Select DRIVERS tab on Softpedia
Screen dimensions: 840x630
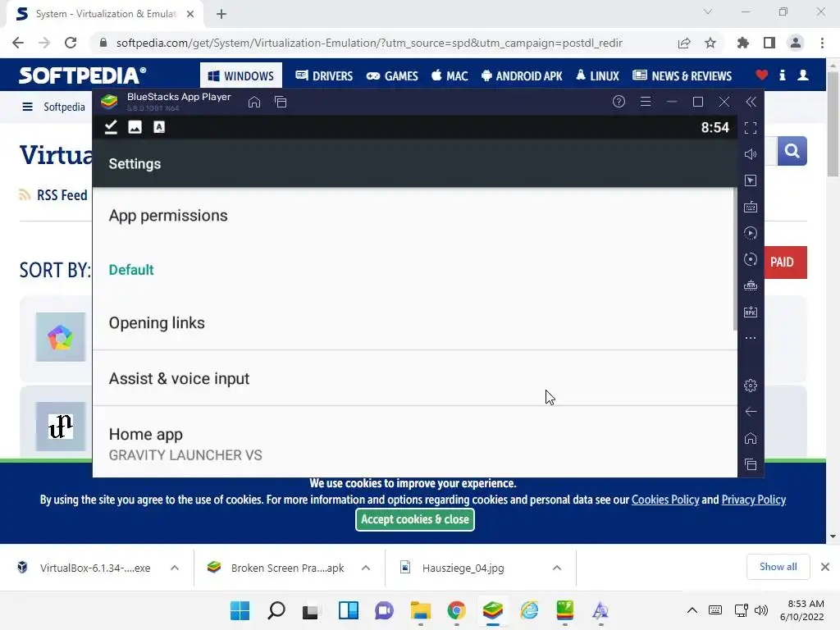point(324,75)
